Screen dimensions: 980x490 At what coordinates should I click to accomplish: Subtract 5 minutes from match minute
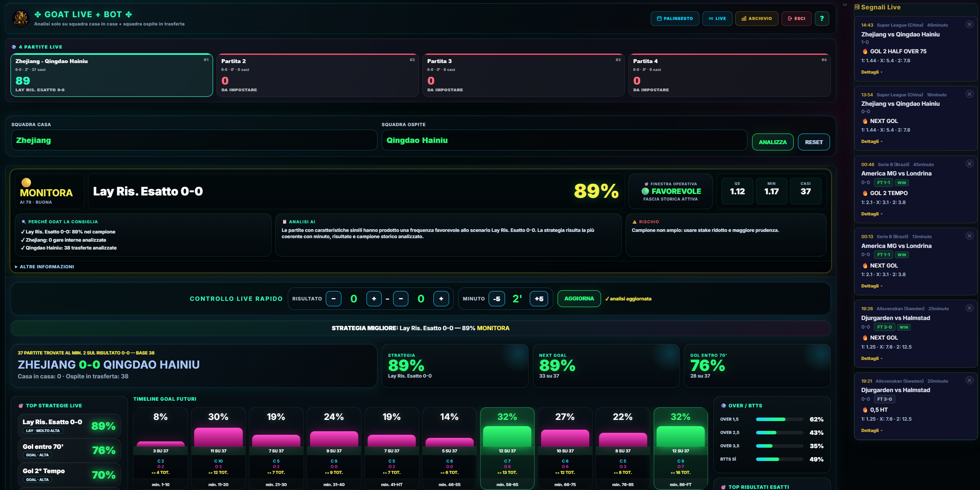pyautogui.click(x=496, y=298)
